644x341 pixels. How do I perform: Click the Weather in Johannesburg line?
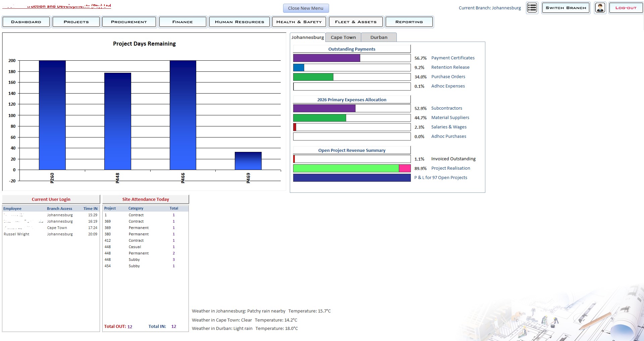pyautogui.click(x=261, y=311)
